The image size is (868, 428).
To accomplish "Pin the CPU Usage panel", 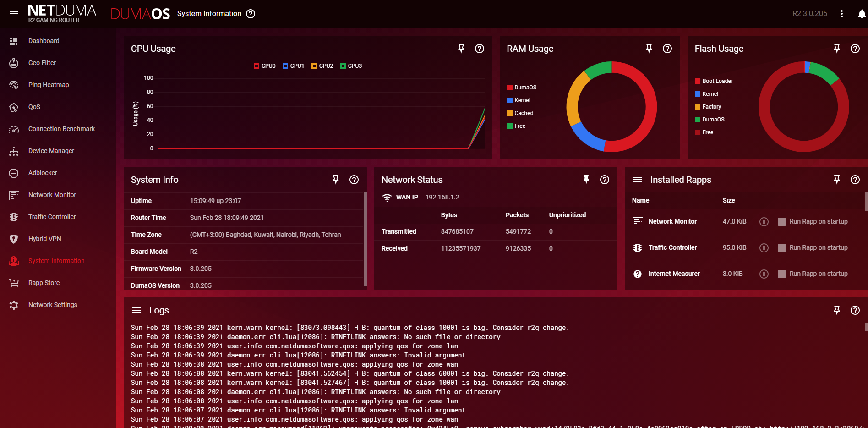I will (x=461, y=49).
